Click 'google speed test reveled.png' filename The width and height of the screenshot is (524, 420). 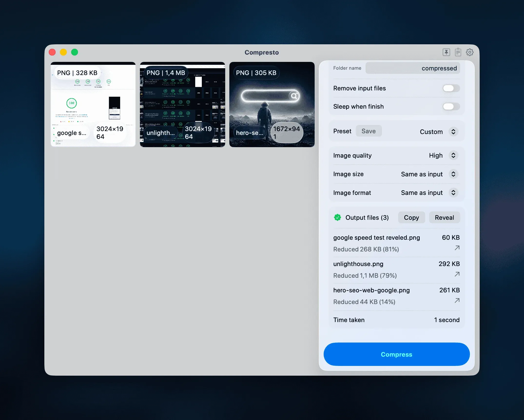click(x=377, y=238)
